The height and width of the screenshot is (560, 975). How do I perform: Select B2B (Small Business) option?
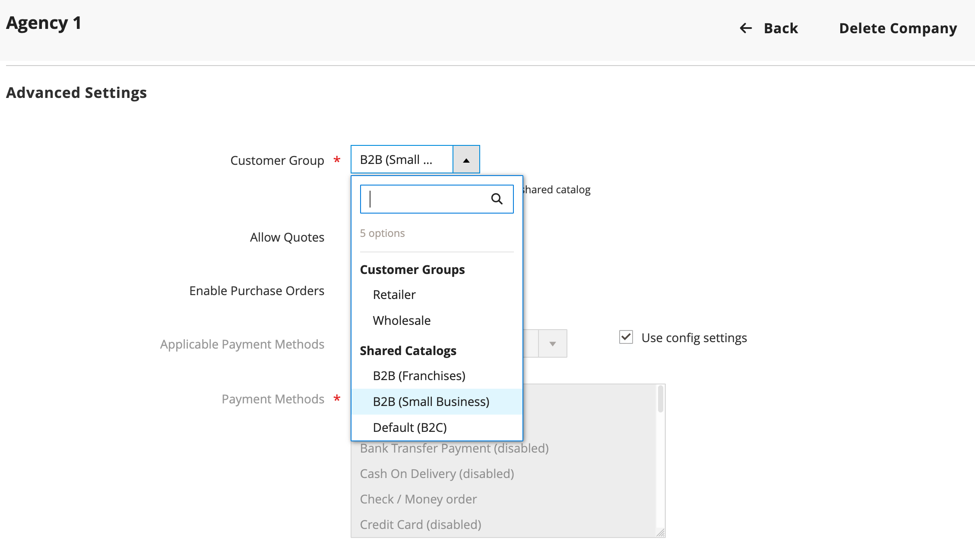[x=431, y=401]
